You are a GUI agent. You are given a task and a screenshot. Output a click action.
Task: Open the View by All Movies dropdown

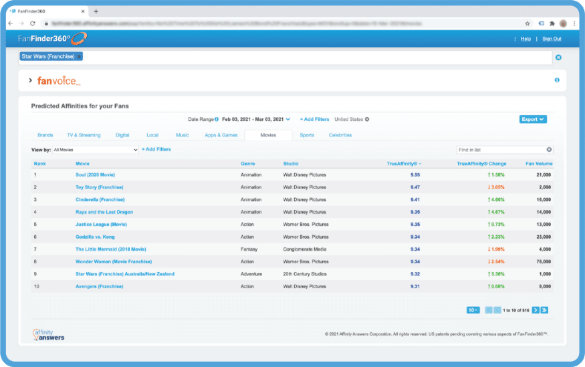tap(96, 150)
